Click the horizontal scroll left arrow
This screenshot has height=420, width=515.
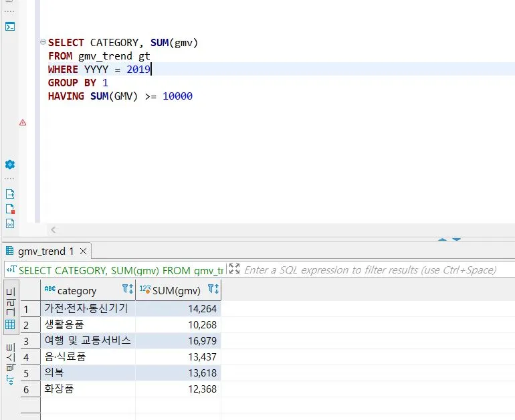[x=54, y=229]
